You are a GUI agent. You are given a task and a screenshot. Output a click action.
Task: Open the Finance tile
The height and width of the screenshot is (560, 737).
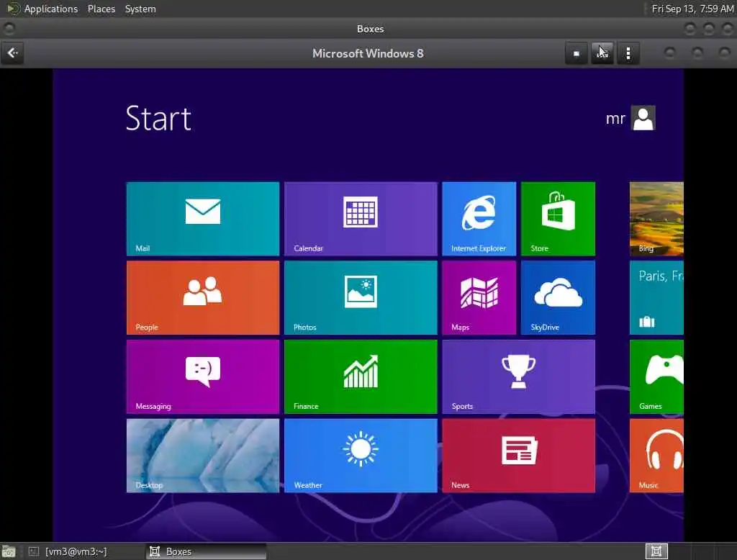pos(361,376)
